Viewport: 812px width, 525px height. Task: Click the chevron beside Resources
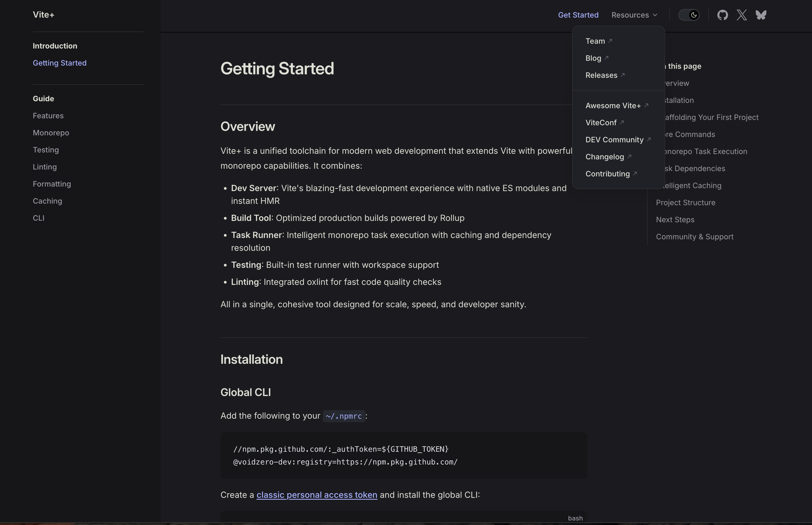click(655, 15)
